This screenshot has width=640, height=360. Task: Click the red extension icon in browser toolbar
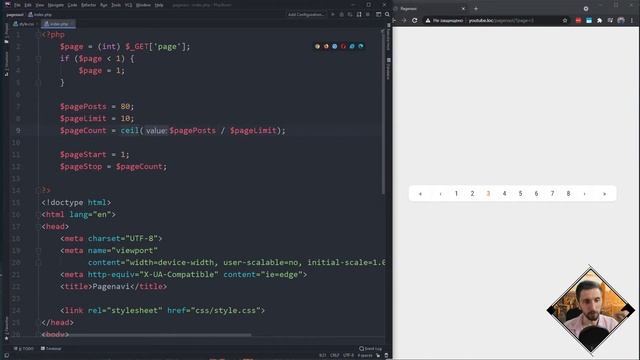pos(578,20)
